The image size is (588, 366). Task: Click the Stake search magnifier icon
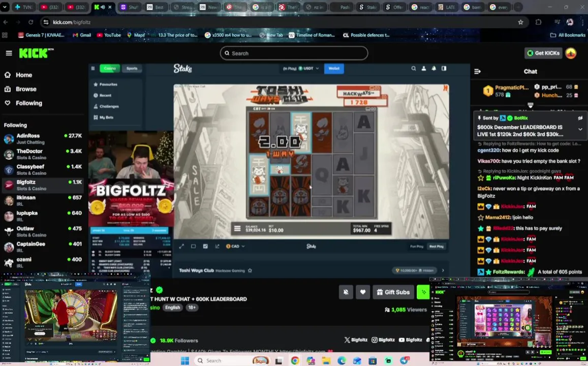[413, 68]
